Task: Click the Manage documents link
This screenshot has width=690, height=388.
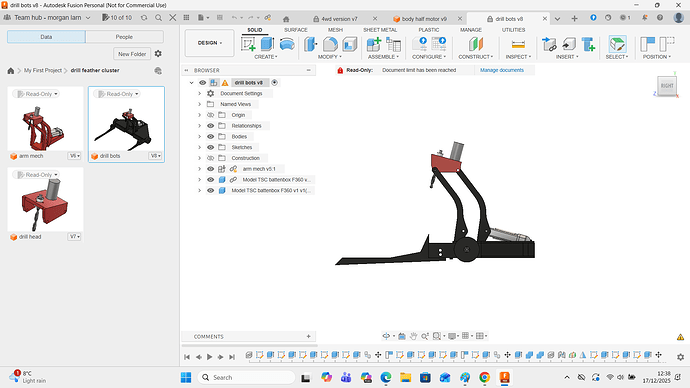Action: pyautogui.click(x=502, y=70)
